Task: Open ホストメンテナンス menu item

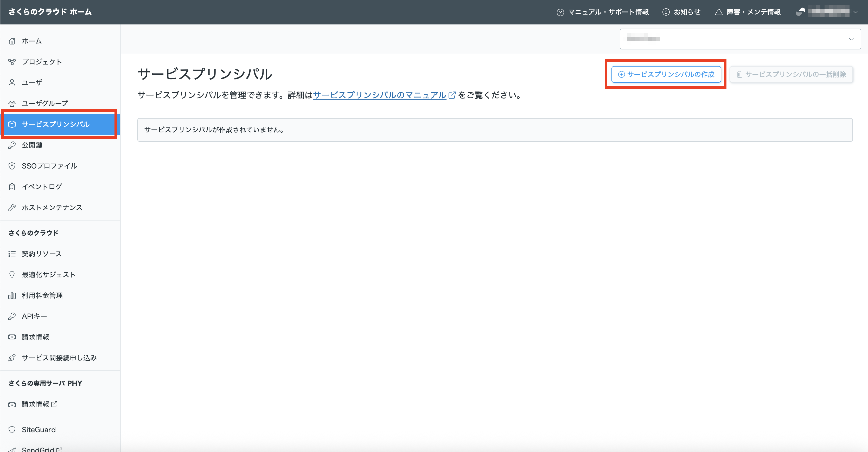Action: 60,208
